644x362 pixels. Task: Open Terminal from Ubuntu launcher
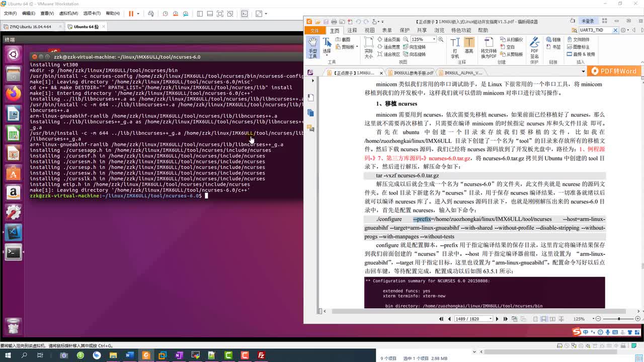(x=13, y=252)
